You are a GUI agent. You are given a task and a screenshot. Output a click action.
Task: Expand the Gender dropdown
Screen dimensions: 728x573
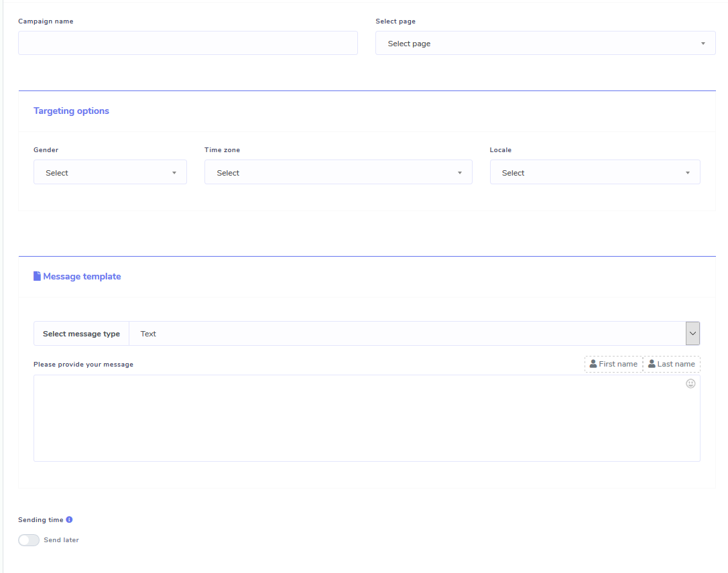[110, 172]
